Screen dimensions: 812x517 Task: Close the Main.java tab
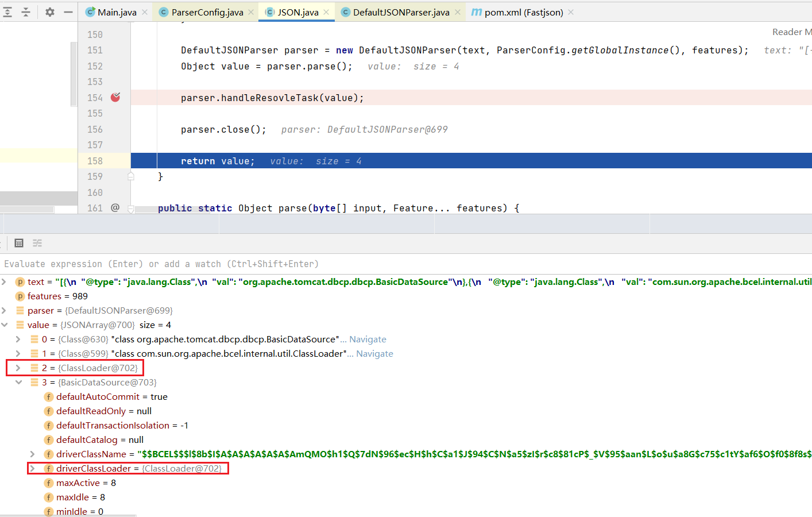[145, 12]
